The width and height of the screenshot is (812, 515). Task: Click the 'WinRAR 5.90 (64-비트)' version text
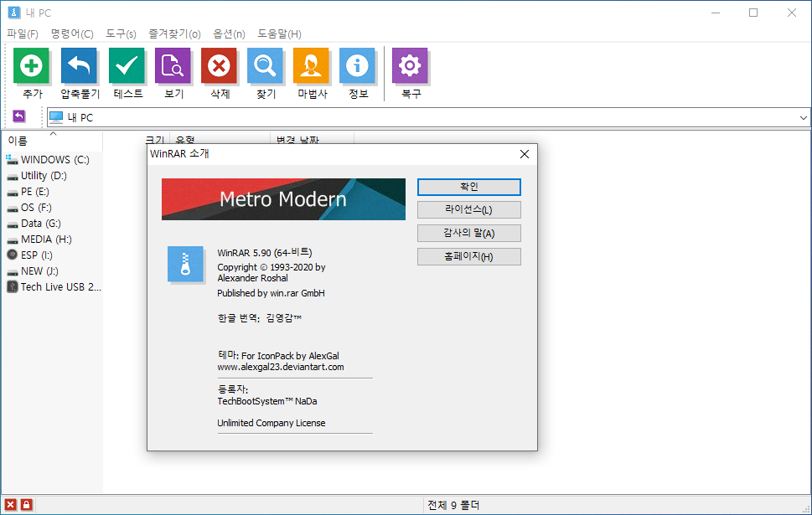[x=265, y=253]
